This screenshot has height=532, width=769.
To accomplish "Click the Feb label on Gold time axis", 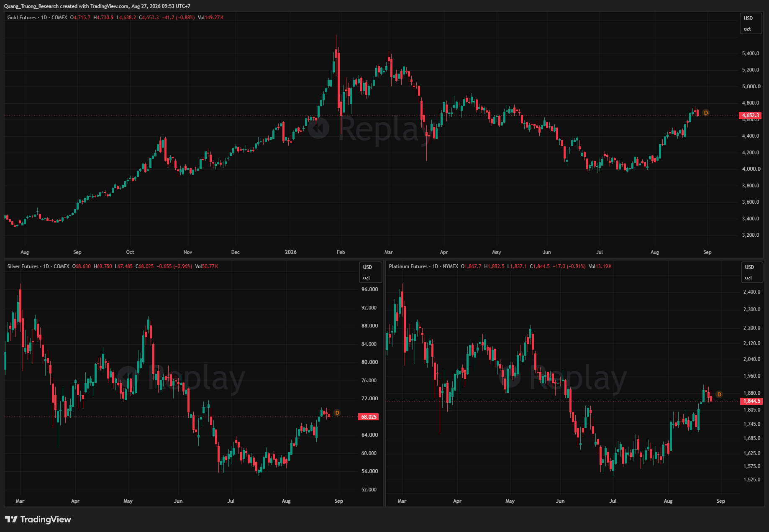I will (x=341, y=252).
